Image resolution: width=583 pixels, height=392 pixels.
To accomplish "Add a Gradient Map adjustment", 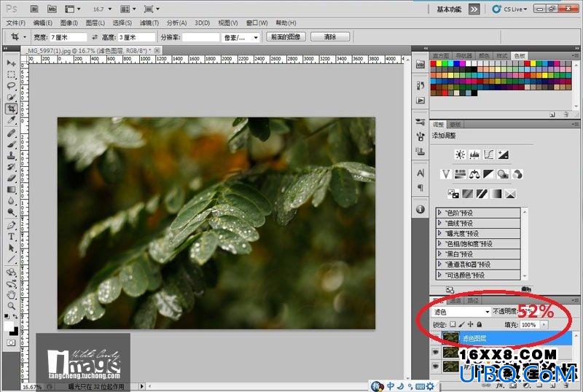I will [x=496, y=194].
